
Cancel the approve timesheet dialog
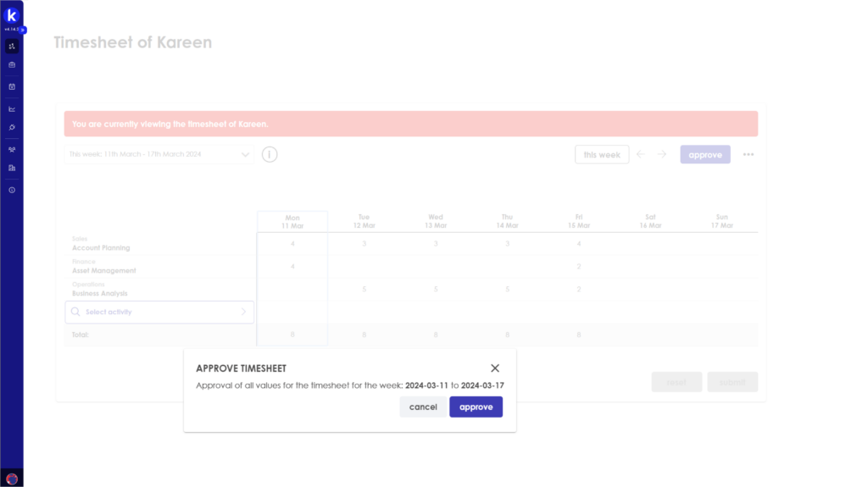coord(423,407)
